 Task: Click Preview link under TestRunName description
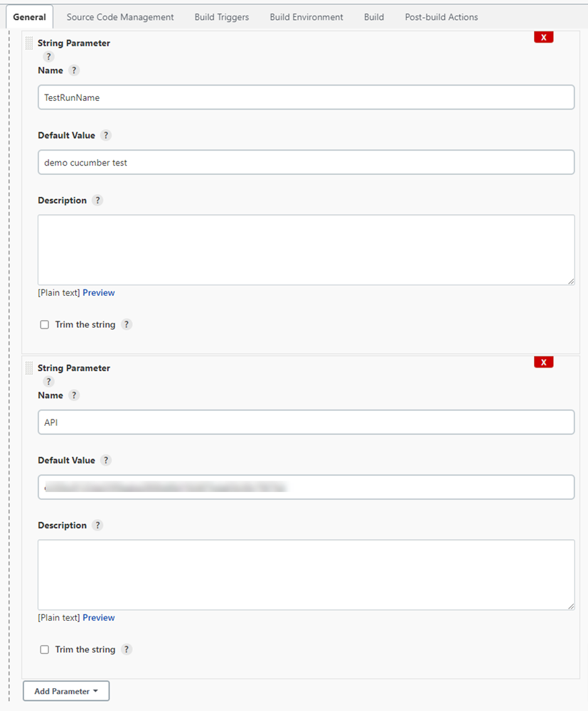(98, 293)
